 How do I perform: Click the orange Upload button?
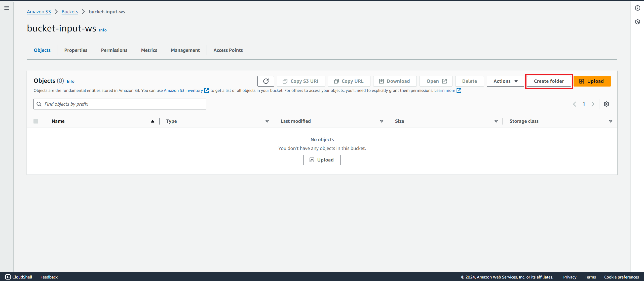tap(592, 81)
